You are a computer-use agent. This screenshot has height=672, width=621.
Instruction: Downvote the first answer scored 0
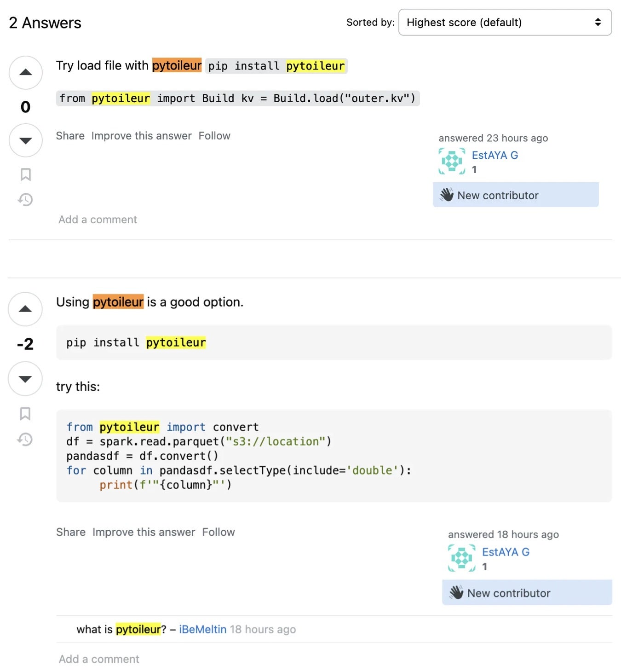pyautogui.click(x=26, y=140)
